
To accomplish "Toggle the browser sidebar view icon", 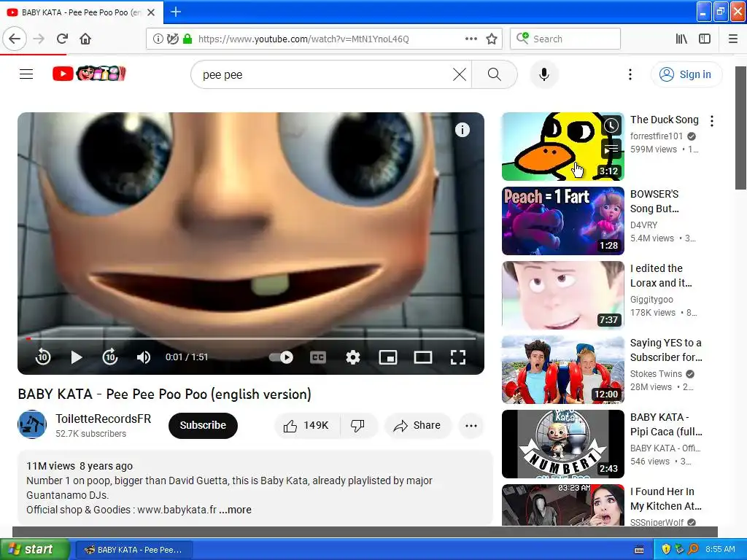I will coord(705,39).
